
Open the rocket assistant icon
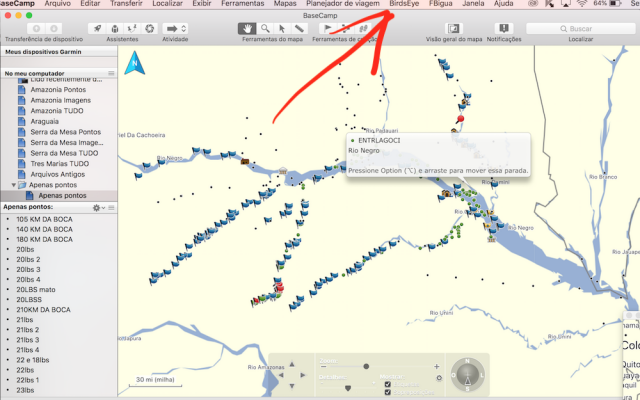[x=97, y=29]
